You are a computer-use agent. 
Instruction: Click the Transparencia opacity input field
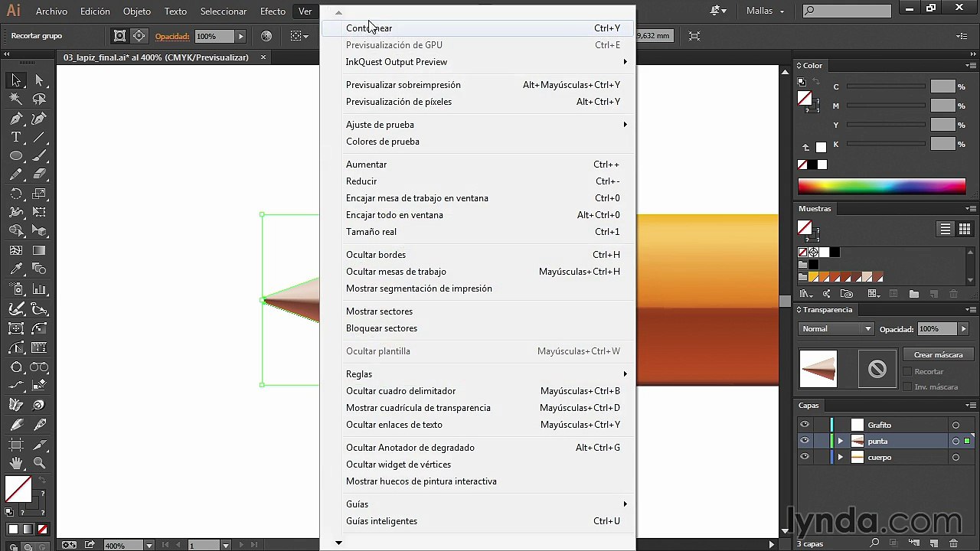pyautogui.click(x=936, y=329)
